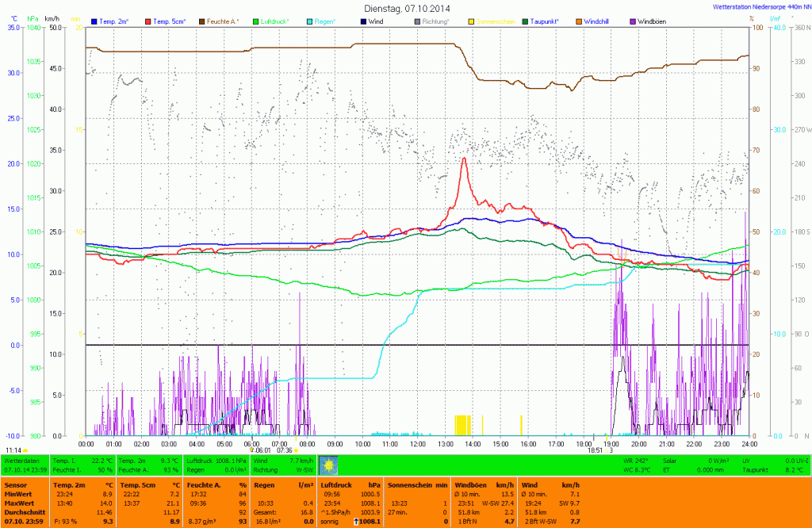Click the green Luftdruck legend square
The image size is (812, 528).
click(255, 21)
